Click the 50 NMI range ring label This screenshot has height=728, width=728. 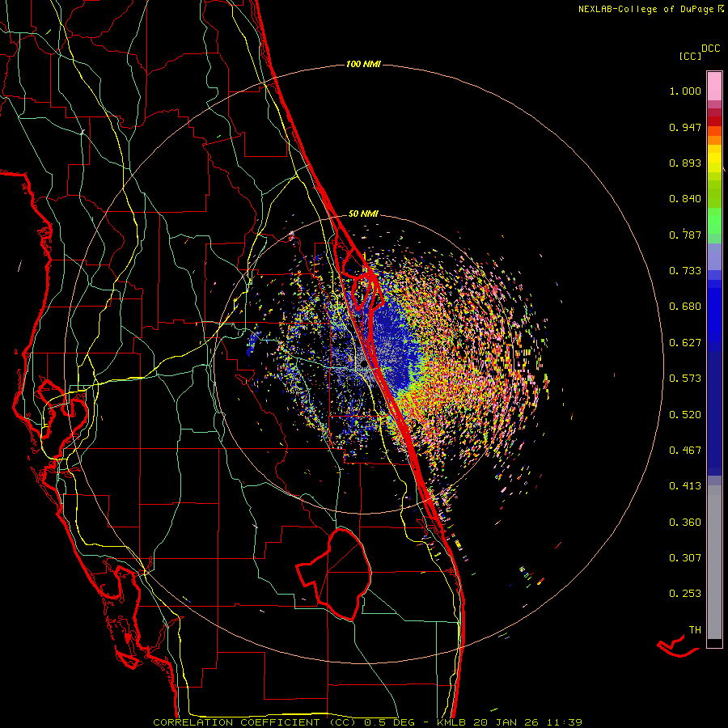click(x=363, y=214)
